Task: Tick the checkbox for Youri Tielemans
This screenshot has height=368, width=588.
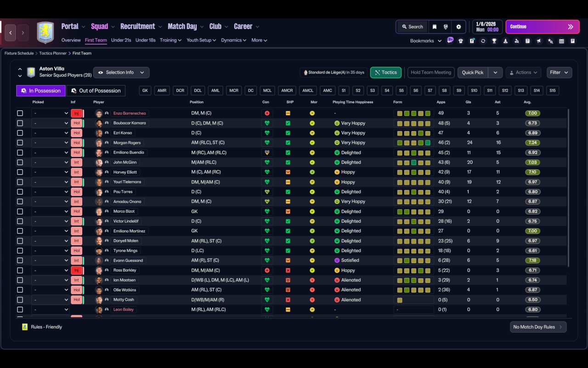Action: pos(20,182)
